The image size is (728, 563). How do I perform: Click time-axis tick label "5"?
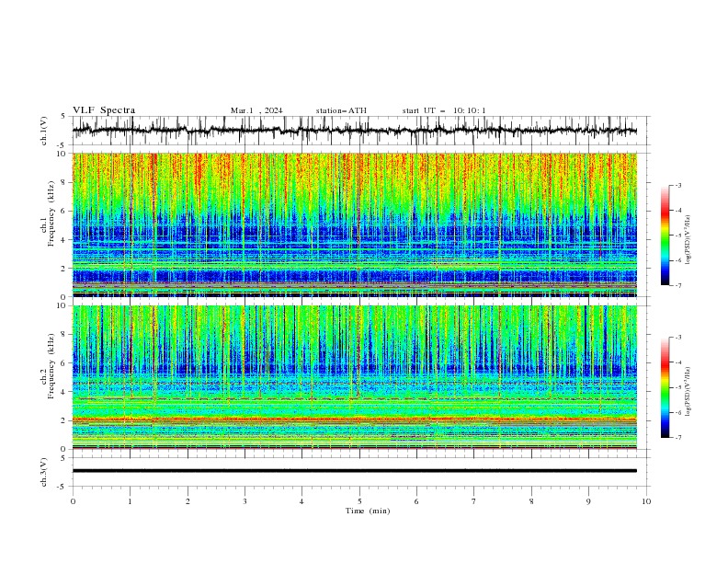pos(359,501)
